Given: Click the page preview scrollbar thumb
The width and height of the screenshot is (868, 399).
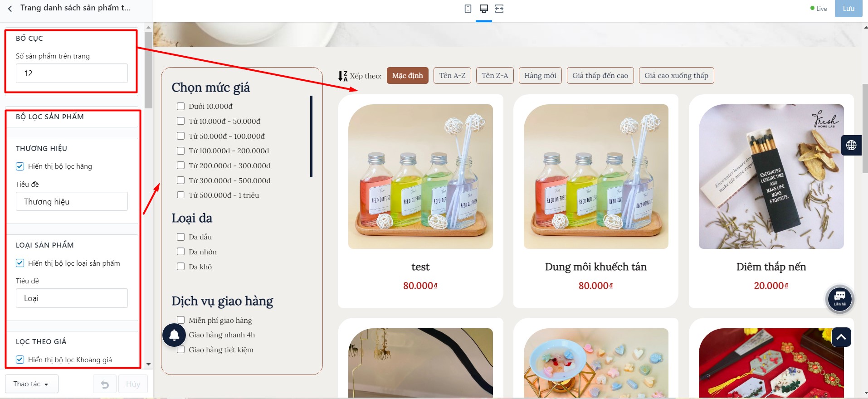Looking at the screenshot, I should (865, 128).
